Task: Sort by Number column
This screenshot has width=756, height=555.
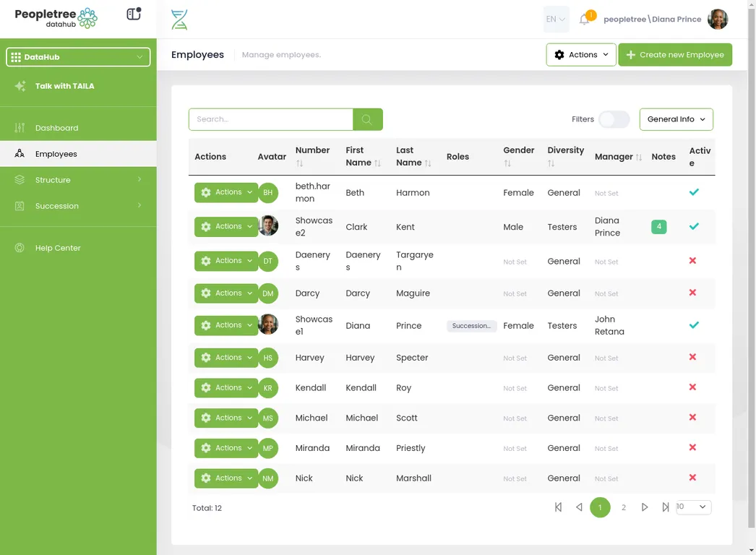Action: point(299,163)
